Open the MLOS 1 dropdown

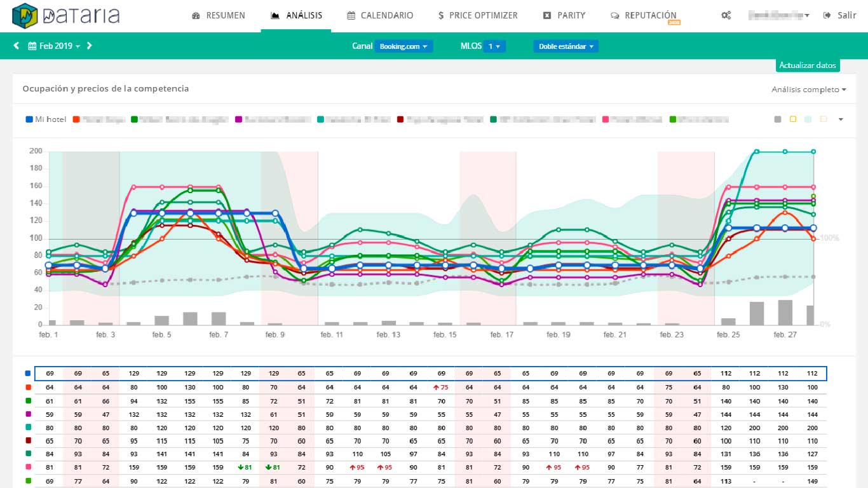(x=494, y=46)
